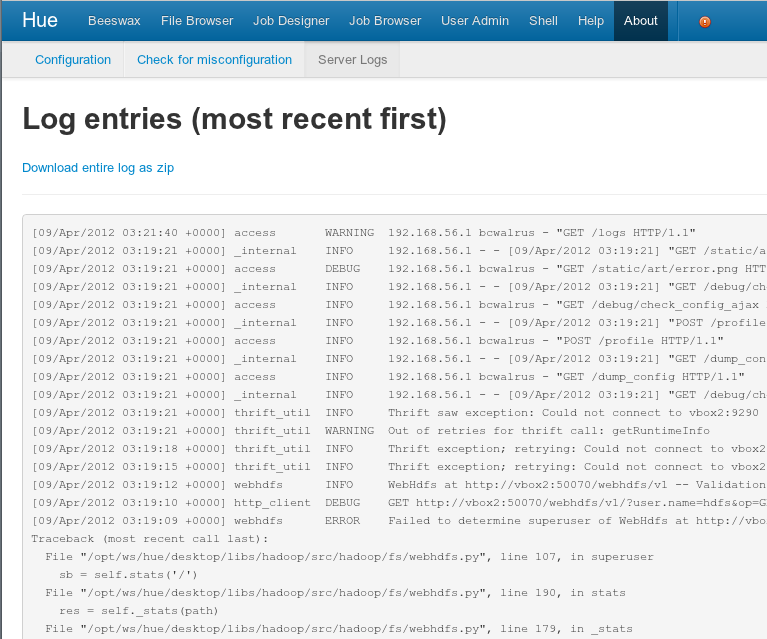Go to Job Designer
This screenshot has height=639, width=767.
(291, 21)
